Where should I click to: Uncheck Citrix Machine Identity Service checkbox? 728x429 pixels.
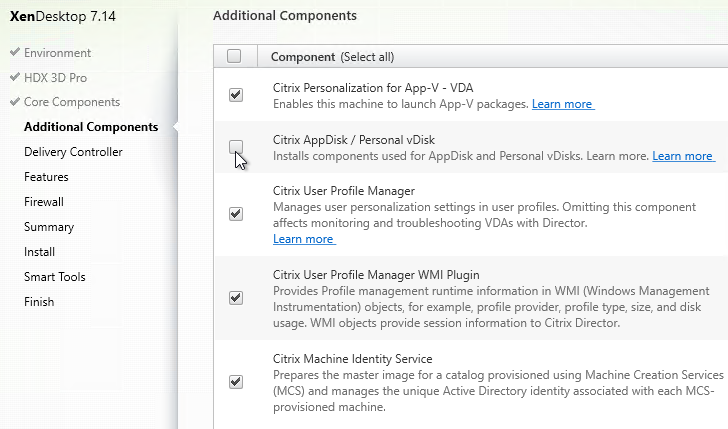click(236, 382)
